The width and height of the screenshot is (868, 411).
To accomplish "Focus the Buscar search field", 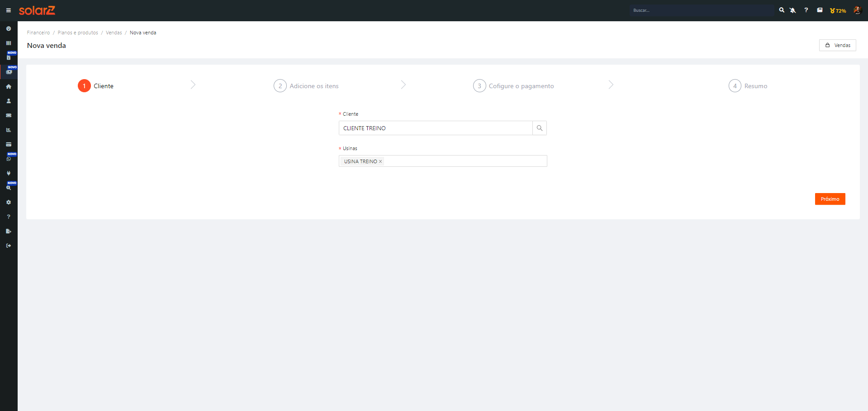I will (701, 10).
